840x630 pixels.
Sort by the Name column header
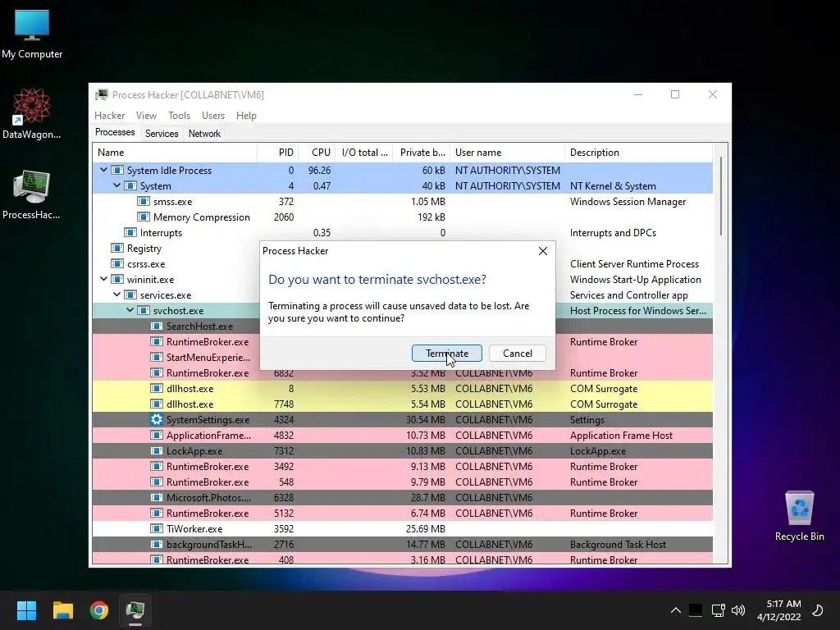tap(175, 153)
